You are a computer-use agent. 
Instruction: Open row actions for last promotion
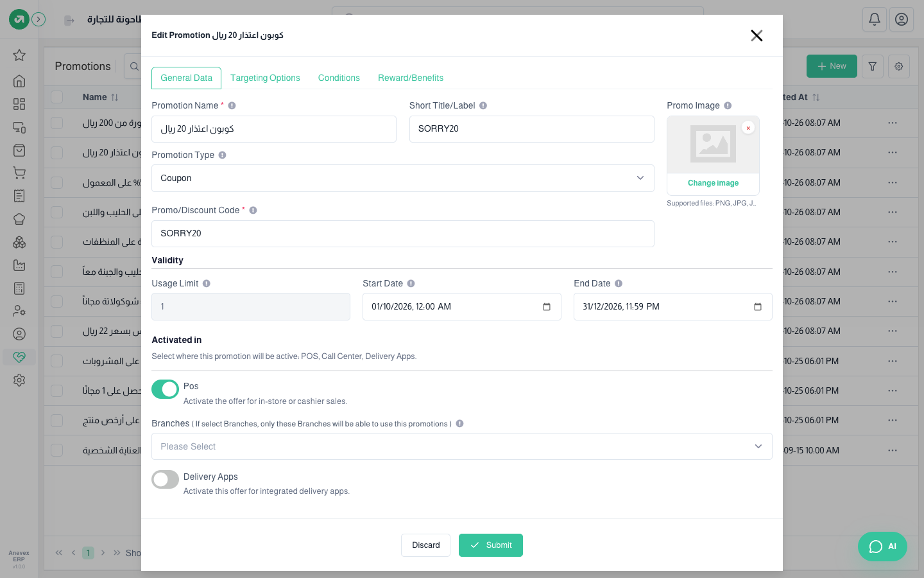tap(893, 450)
